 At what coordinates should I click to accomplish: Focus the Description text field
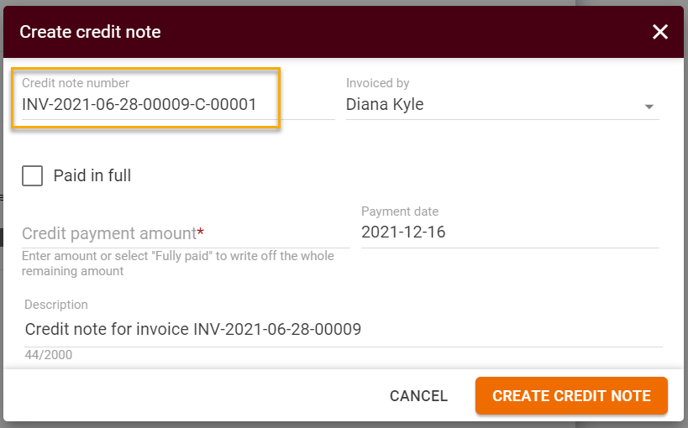pyautogui.click(x=344, y=329)
